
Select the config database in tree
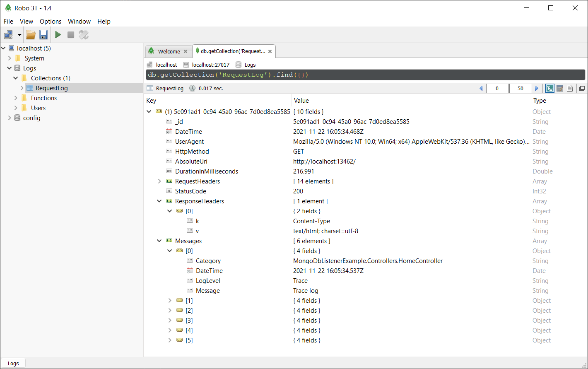coord(31,118)
